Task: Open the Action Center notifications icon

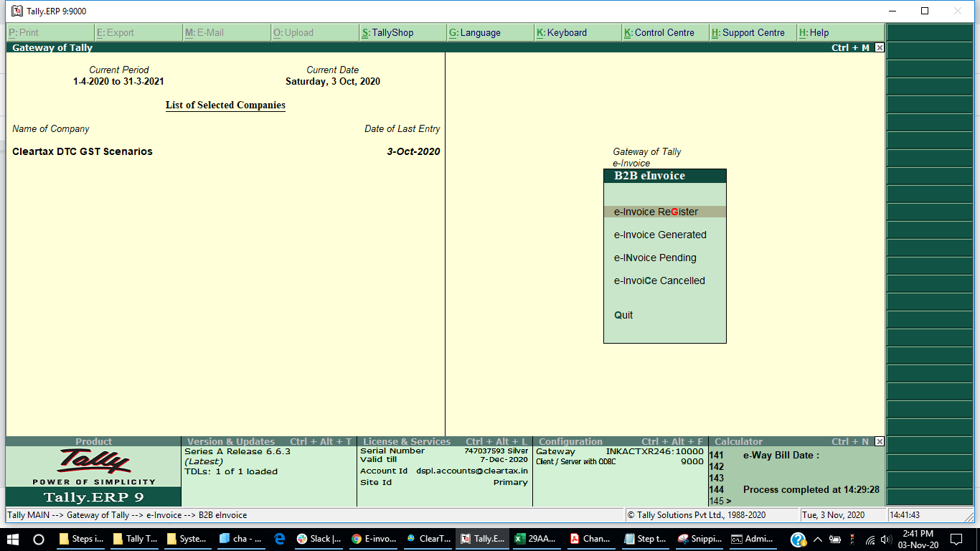Action: point(956,539)
